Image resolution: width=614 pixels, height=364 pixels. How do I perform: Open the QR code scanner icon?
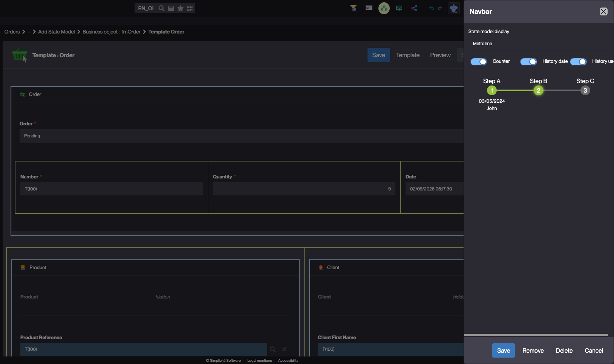[190, 8]
